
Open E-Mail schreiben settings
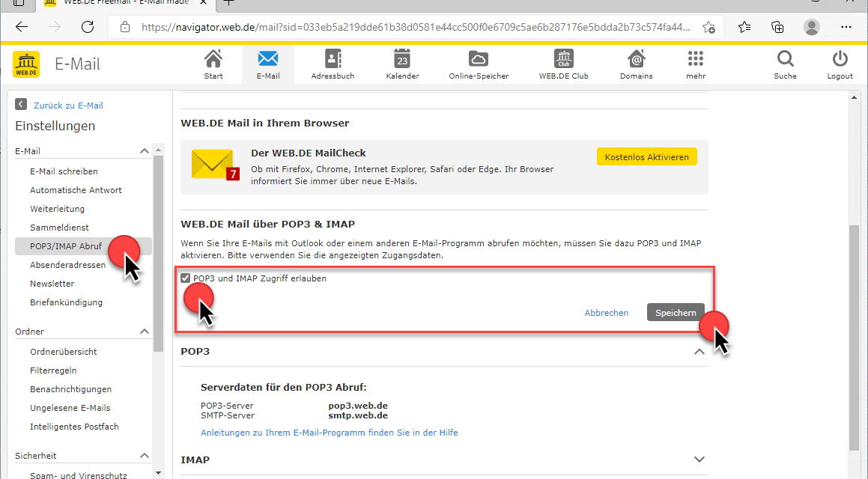[x=64, y=171]
